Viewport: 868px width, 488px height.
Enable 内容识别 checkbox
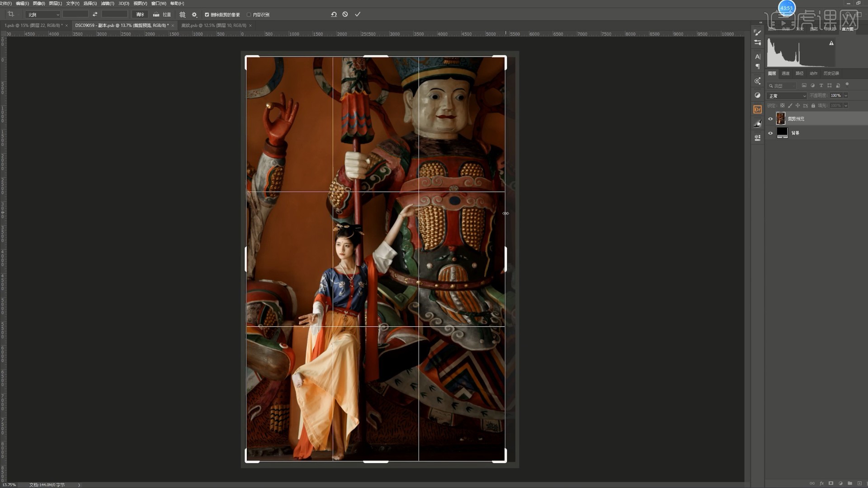(249, 15)
